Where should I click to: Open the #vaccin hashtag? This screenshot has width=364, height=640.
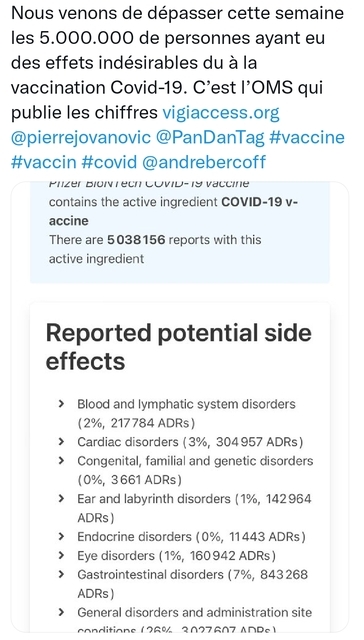[x=43, y=162]
